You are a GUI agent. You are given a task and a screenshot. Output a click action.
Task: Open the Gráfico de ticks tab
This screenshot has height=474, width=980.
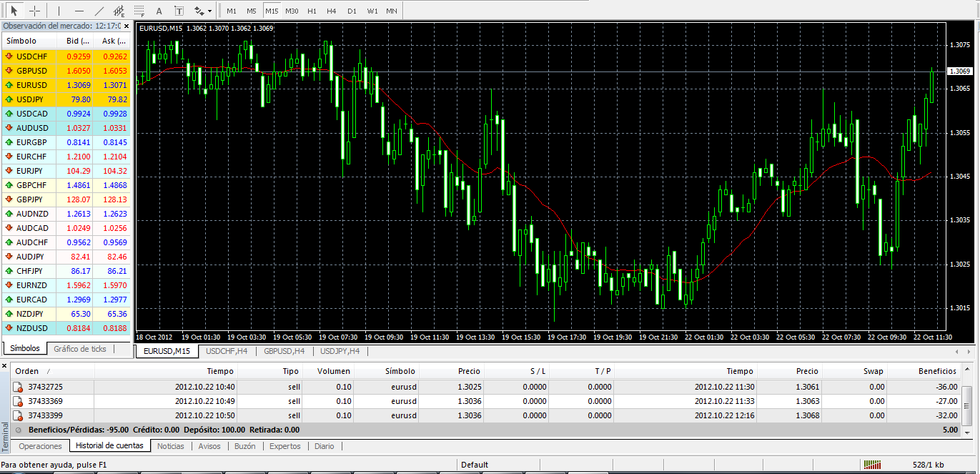[80, 349]
